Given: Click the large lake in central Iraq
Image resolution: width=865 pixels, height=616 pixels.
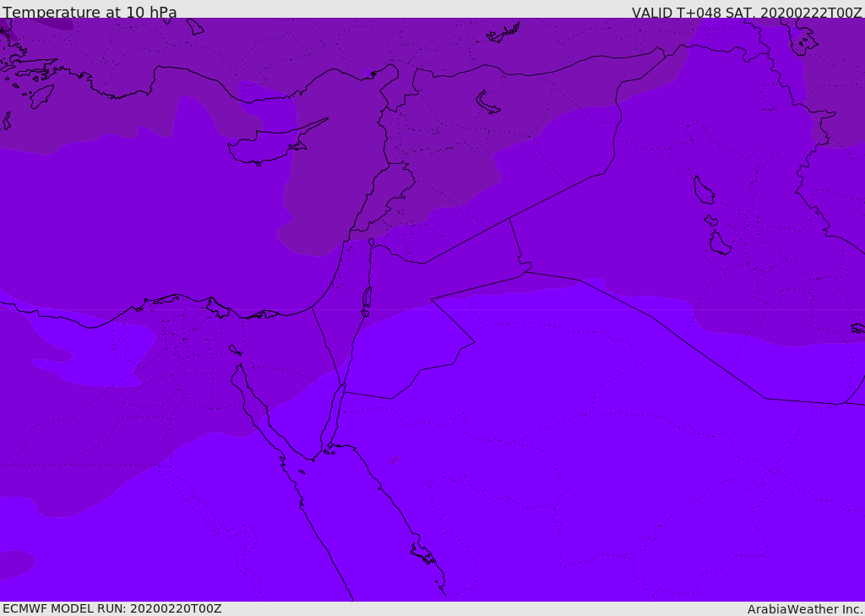Looking at the screenshot, I should point(704,190).
